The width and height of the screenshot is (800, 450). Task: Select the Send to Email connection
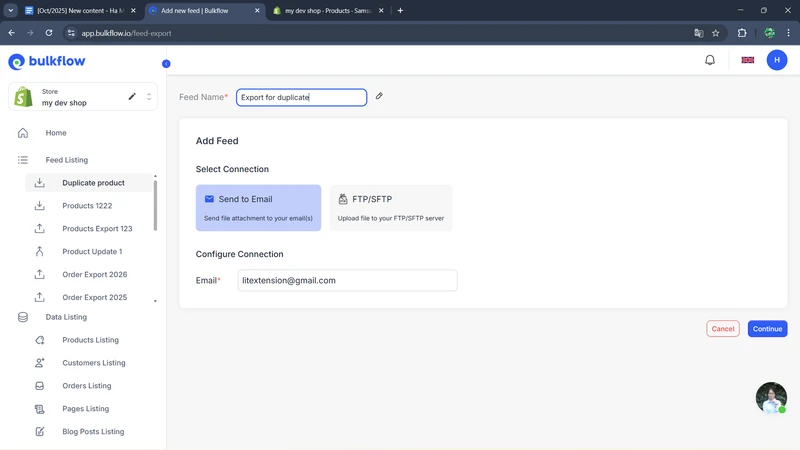coord(258,208)
